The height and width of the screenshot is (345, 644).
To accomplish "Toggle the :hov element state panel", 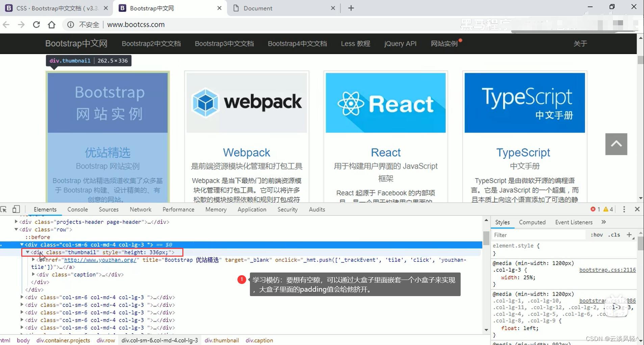I will point(597,235).
